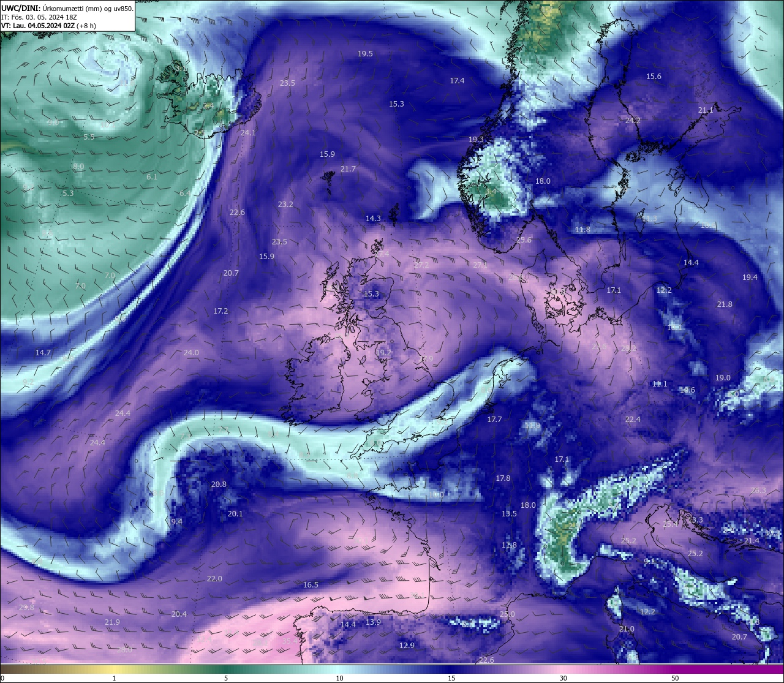Click the 24.1 value east of Iceland
The image size is (784, 683).
click(x=248, y=133)
